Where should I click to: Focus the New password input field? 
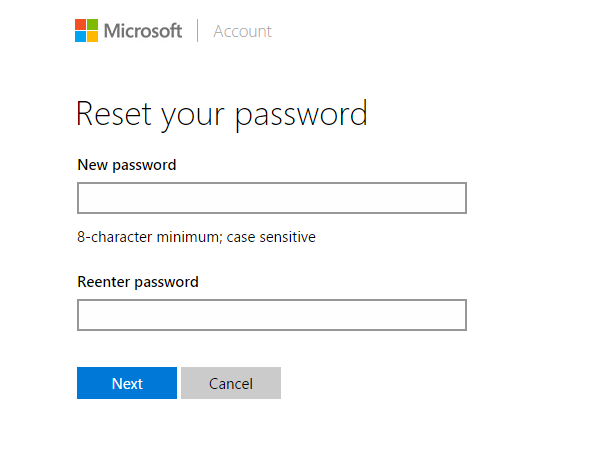click(272, 198)
